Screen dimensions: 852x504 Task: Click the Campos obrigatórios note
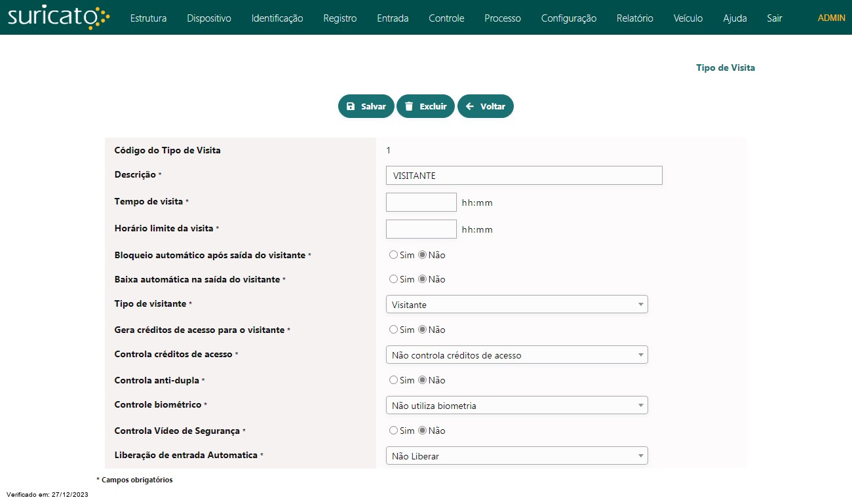(x=134, y=480)
